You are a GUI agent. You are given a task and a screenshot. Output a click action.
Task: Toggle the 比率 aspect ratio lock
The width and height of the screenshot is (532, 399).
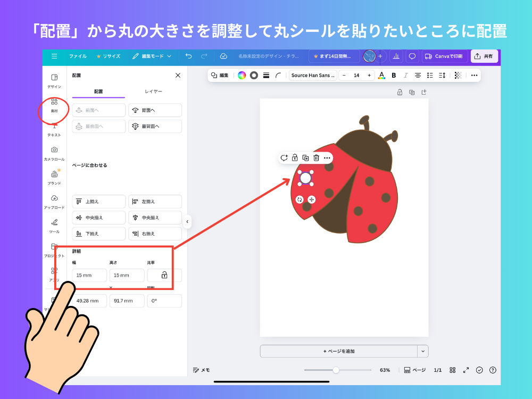tap(165, 275)
